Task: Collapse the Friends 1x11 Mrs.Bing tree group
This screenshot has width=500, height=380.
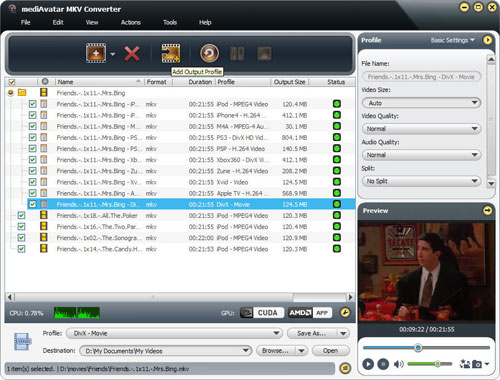Action: (11, 93)
